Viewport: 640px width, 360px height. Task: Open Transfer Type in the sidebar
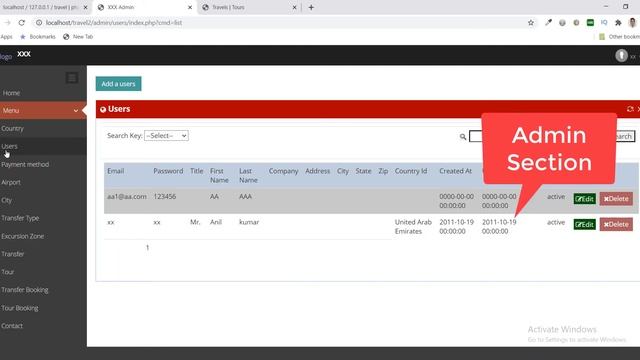point(20,218)
